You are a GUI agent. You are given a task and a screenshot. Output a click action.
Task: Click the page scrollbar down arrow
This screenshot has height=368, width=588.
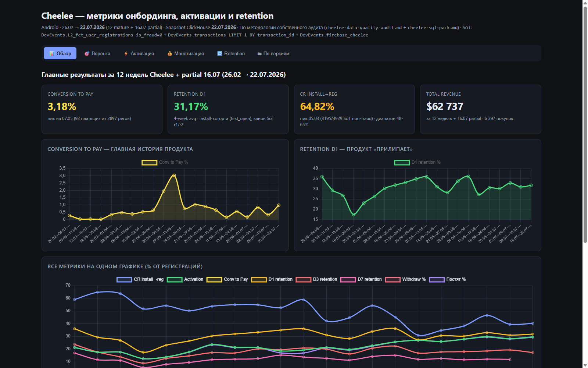point(585,365)
